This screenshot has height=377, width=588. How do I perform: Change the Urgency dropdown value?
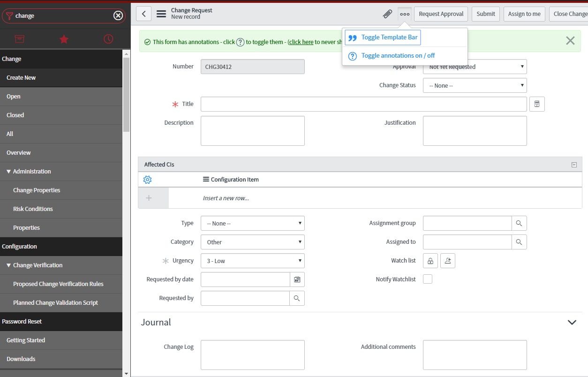click(x=252, y=261)
